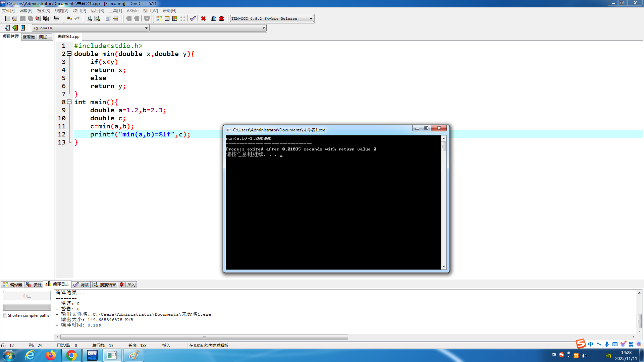This screenshot has width=644, height=362.
Task: Collapse the min function fold marker
Action: 69,54
